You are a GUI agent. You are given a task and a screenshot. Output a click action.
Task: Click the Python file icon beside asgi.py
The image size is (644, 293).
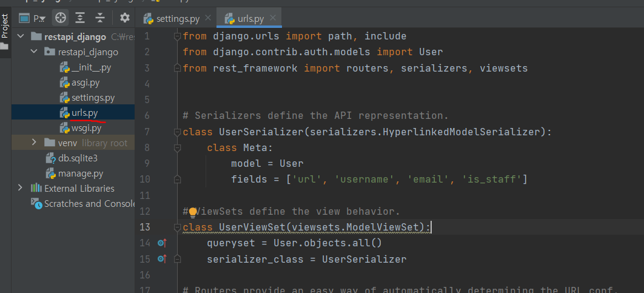[x=64, y=83]
